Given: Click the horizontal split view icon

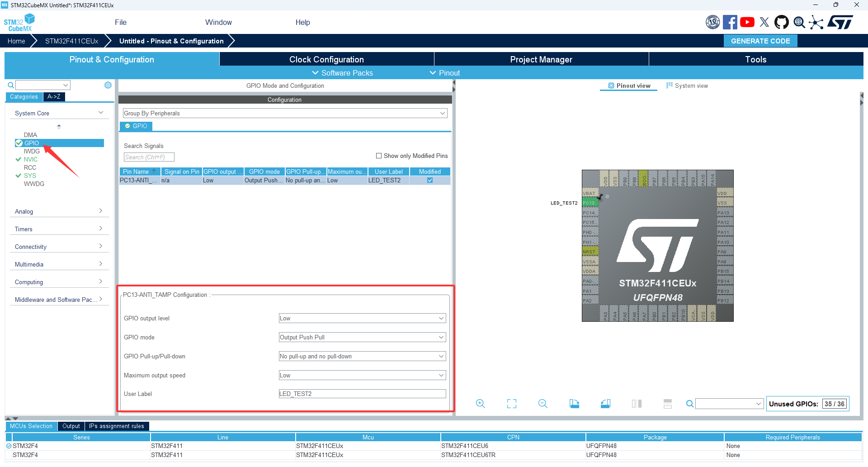Looking at the screenshot, I should point(668,404).
